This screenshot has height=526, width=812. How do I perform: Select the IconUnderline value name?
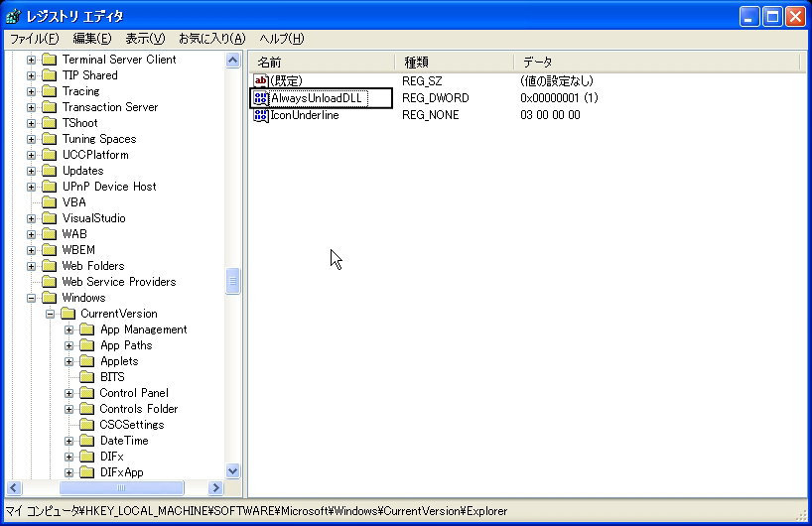(305, 115)
